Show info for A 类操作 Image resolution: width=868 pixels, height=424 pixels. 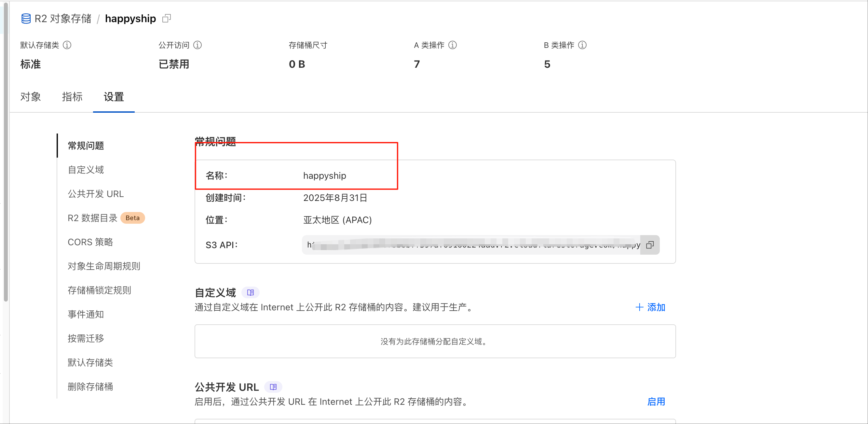tap(453, 45)
